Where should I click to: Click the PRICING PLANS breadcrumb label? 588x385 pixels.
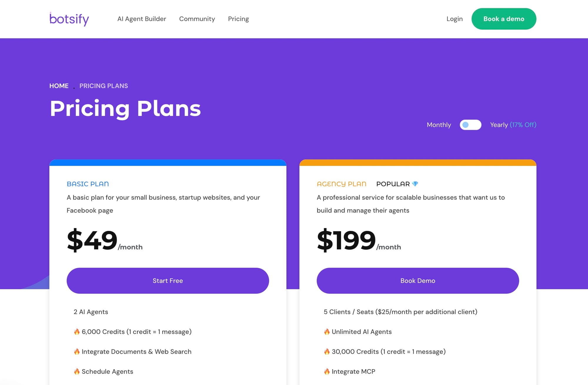coord(103,86)
